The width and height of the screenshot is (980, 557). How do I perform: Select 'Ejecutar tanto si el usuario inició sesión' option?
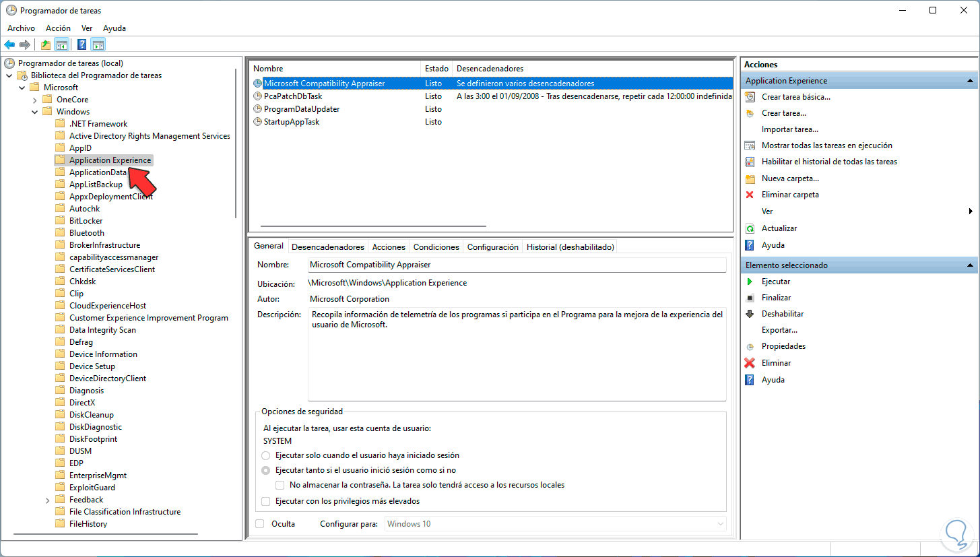pos(266,470)
